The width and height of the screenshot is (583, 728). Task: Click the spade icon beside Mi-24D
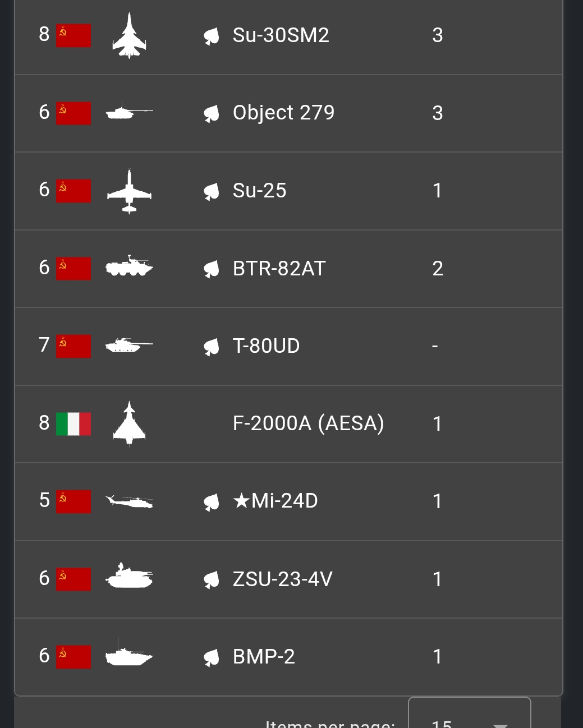pyautogui.click(x=211, y=501)
